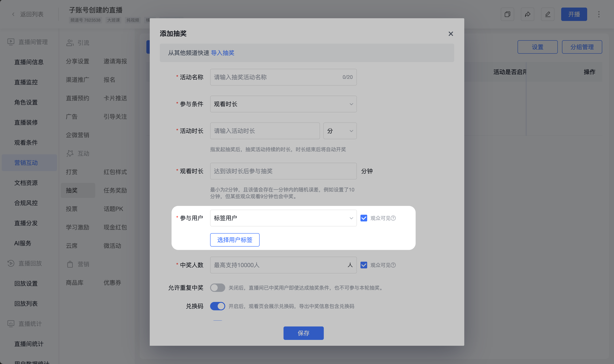Click the 活动名称 input field
Image resolution: width=614 pixels, height=364 pixels.
coord(283,77)
